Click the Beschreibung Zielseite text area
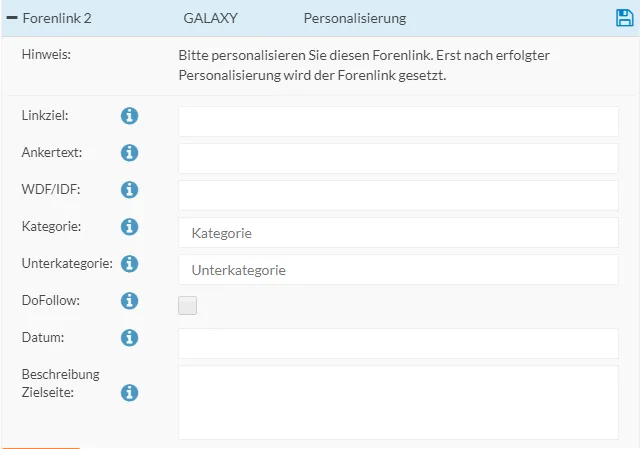The image size is (642, 449). (398, 402)
